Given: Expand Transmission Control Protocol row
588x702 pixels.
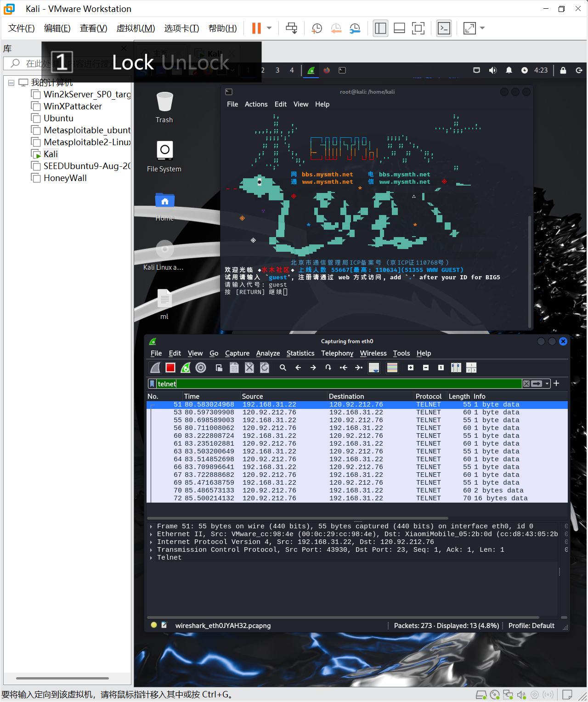Looking at the screenshot, I should point(151,550).
